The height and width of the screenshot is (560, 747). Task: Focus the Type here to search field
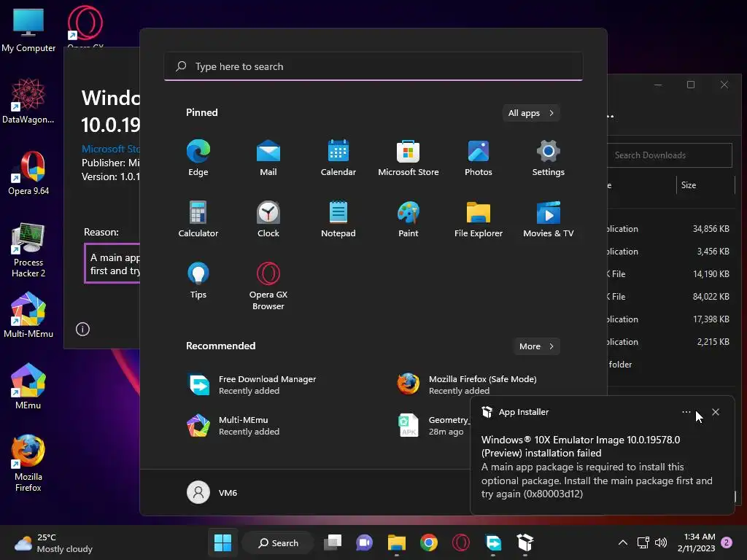[373, 66]
